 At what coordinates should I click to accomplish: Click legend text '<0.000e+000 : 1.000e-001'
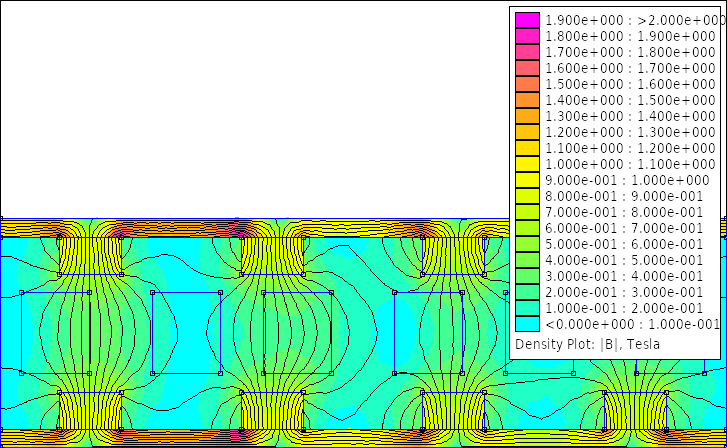point(632,324)
